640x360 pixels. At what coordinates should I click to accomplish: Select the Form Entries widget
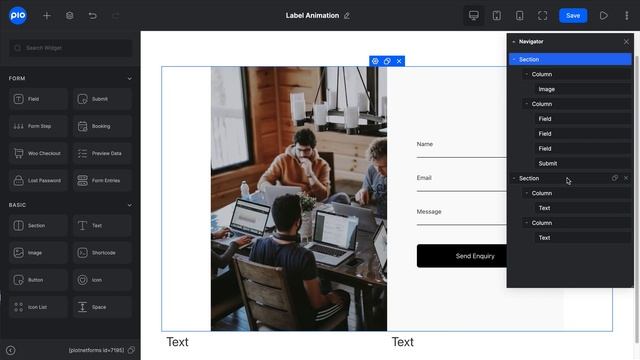[x=102, y=180]
